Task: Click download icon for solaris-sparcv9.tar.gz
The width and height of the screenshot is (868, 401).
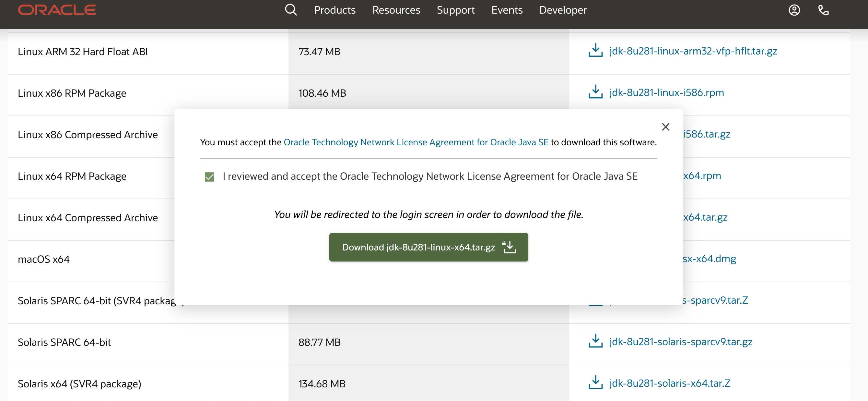Action: tap(595, 341)
